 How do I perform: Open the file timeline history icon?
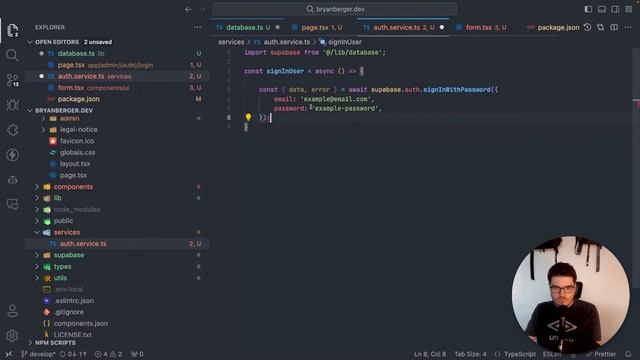[587, 27]
